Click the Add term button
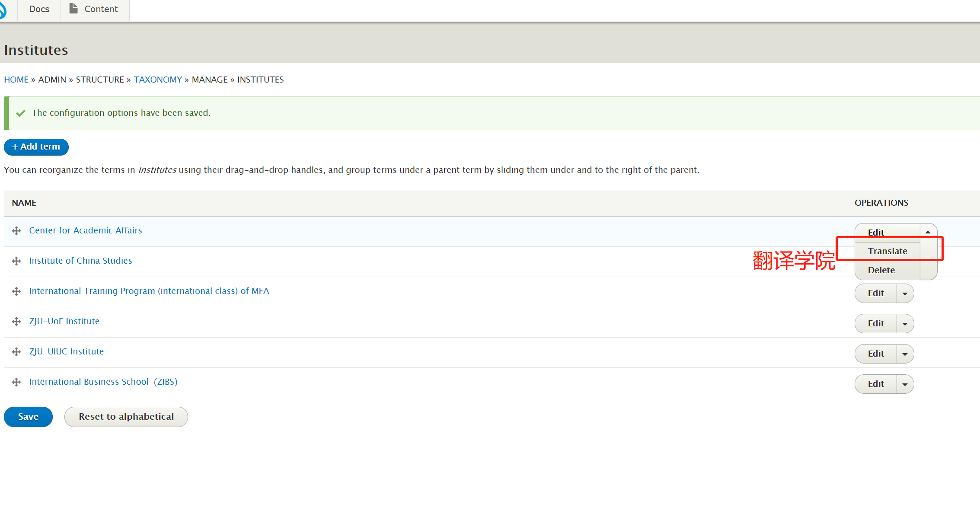 36,147
